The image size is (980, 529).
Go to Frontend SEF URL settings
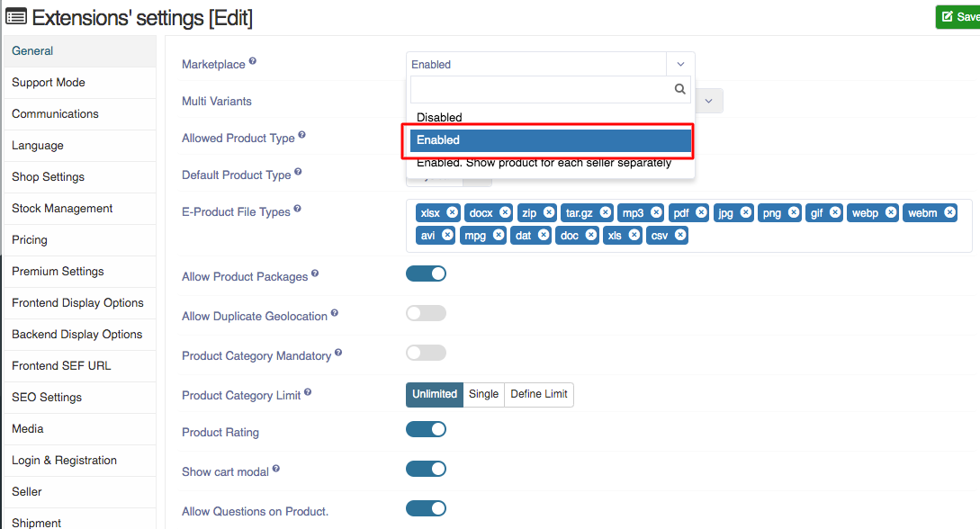pos(80,366)
